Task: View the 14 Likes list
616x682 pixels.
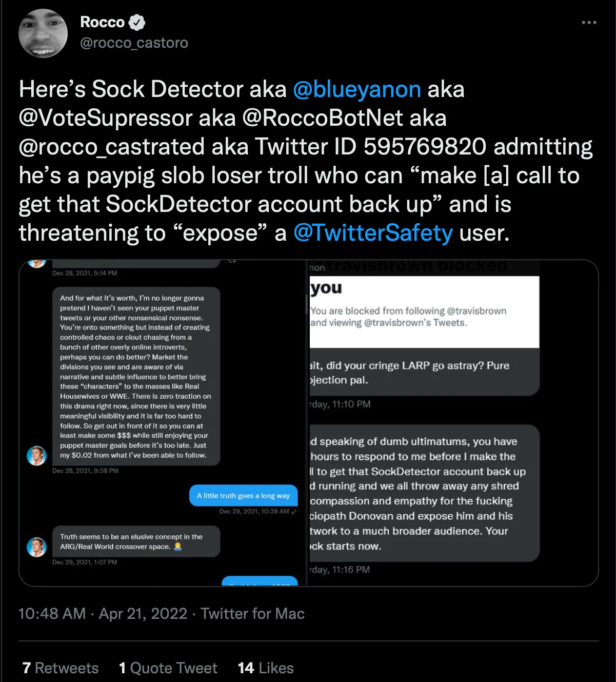Action: pyautogui.click(x=266, y=668)
